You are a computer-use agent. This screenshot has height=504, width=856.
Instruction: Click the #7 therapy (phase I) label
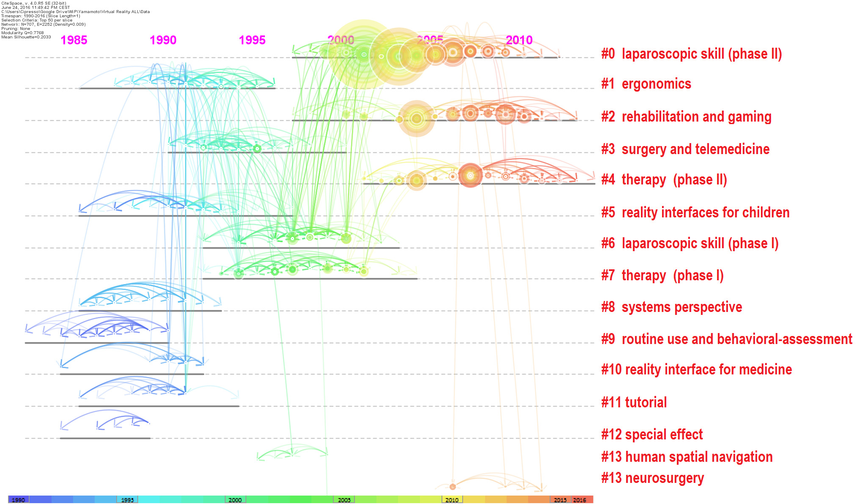tap(662, 276)
